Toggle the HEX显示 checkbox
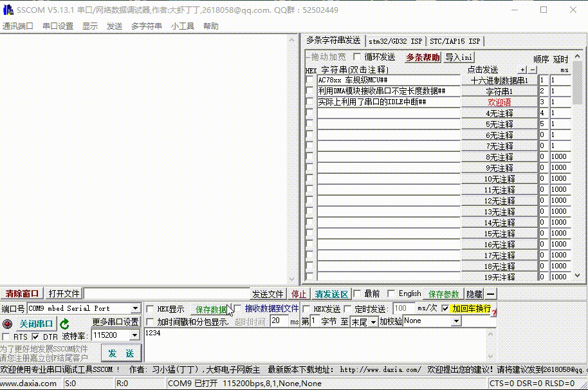This screenshot has height=390, width=588. point(150,309)
